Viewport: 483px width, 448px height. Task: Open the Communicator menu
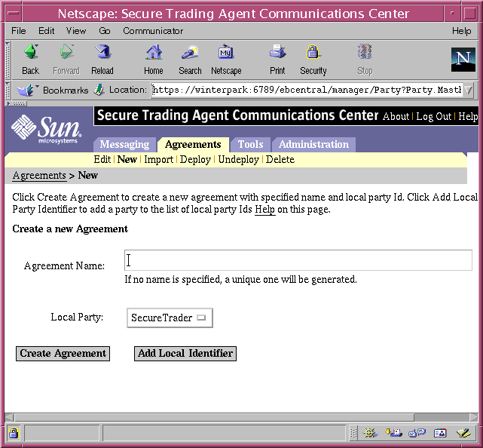(x=153, y=31)
